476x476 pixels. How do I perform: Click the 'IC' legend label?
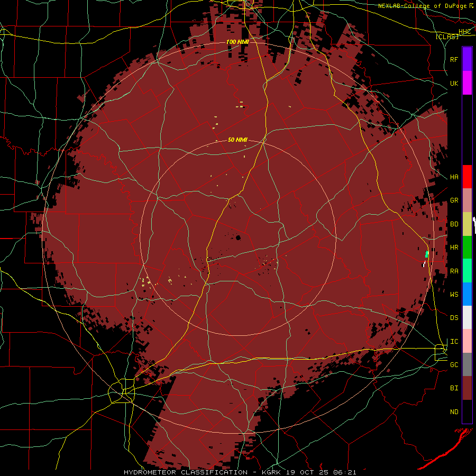(x=454, y=342)
